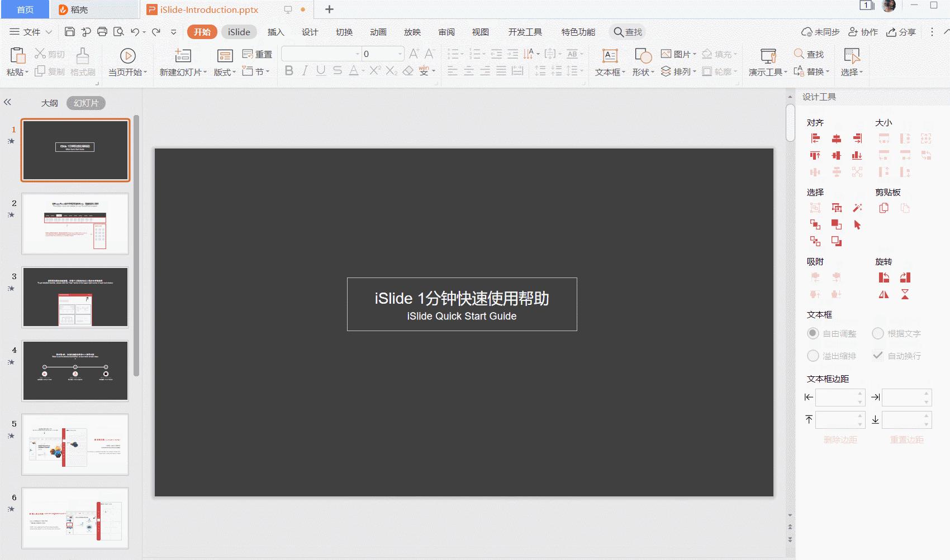
Task: Click the arrow pointer icon in 选择 section
Action: click(857, 225)
